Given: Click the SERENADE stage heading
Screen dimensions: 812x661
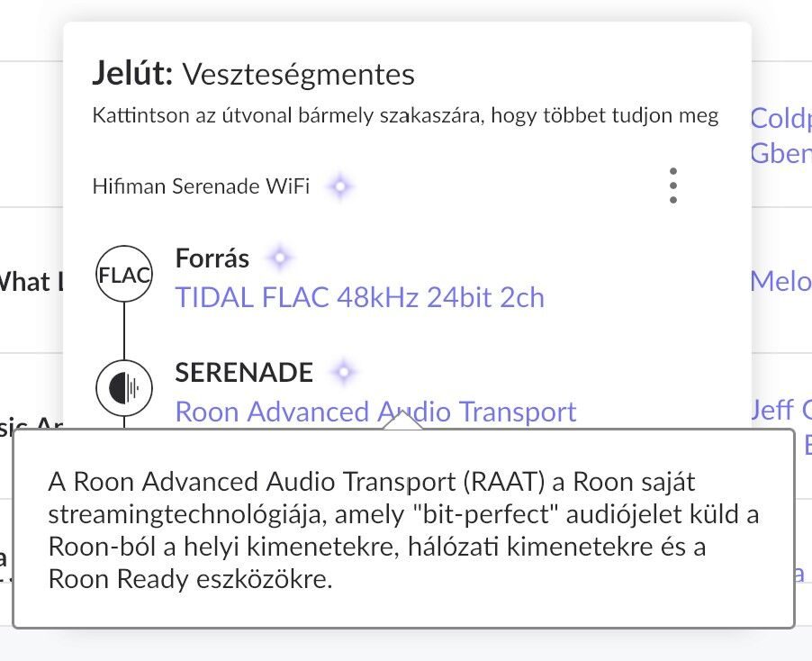Looking at the screenshot, I should [244, 372].
